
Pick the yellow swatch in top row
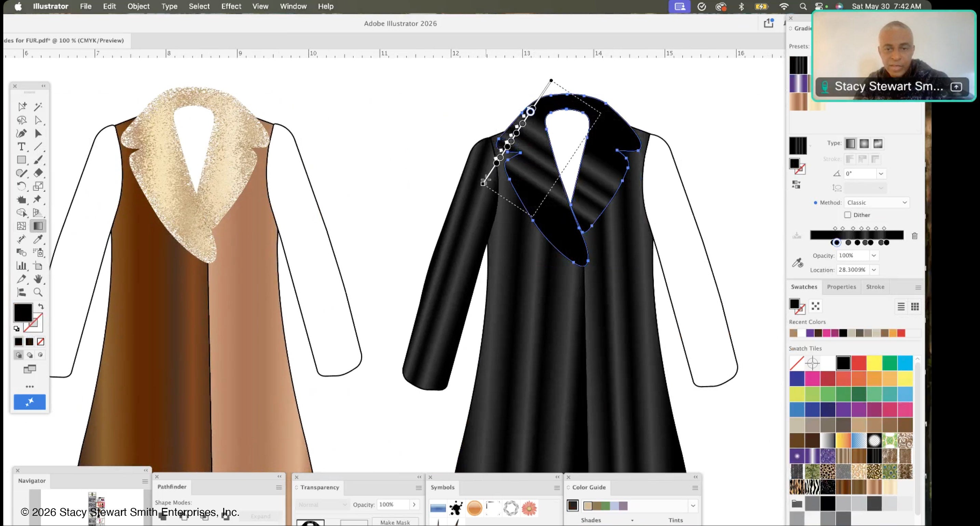874,363
